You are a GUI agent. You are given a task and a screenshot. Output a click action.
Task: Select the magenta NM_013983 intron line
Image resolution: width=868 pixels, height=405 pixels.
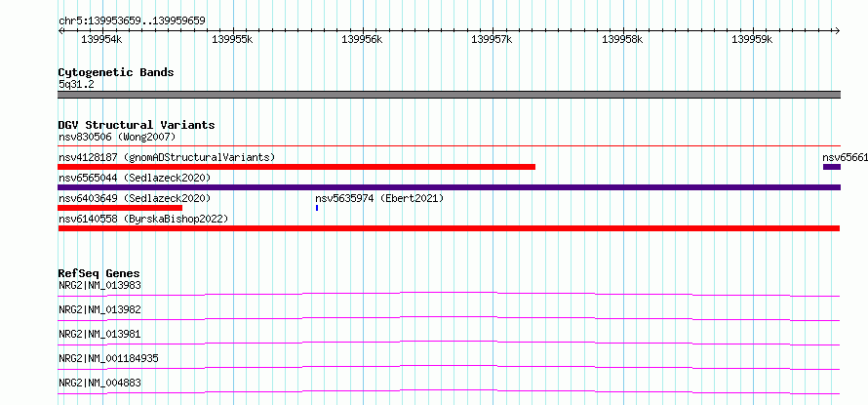[449, 294]
